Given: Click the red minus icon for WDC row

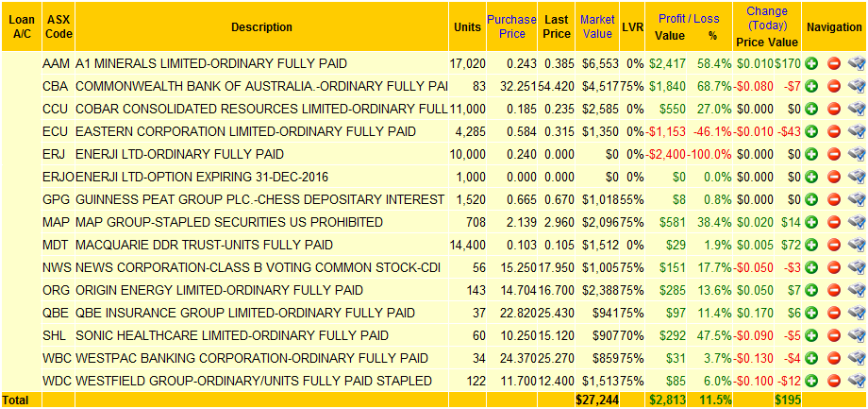Looking at the screenshot, I should 834,381.
